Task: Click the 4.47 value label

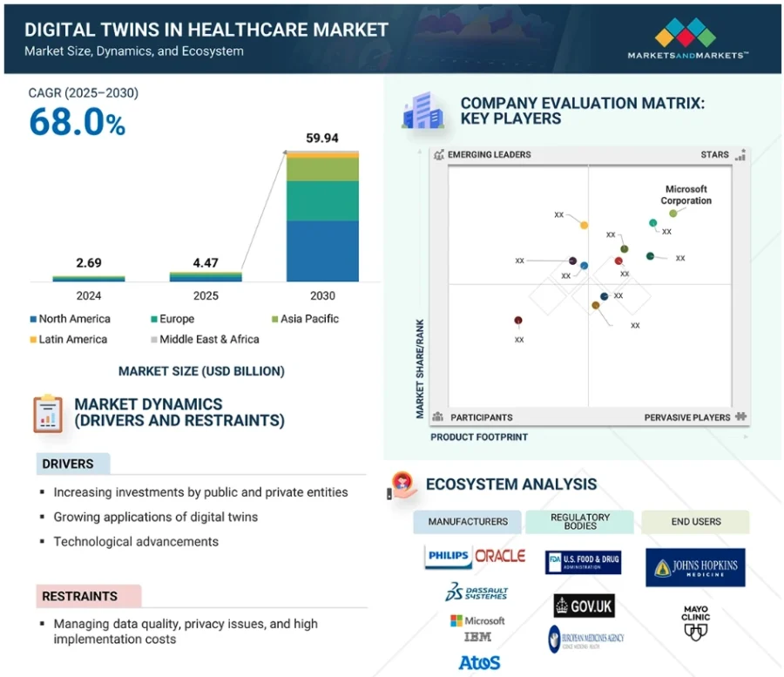Action: point(206,262)
